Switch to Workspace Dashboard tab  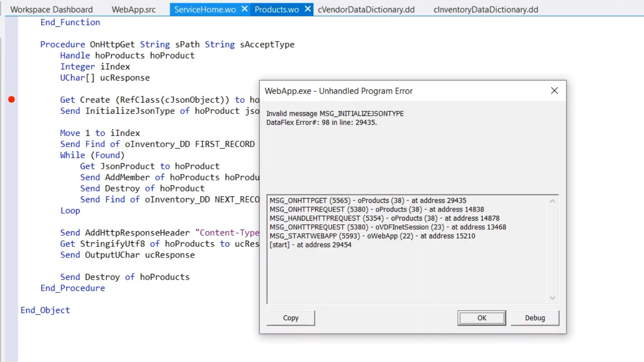(x=51, y=9)
